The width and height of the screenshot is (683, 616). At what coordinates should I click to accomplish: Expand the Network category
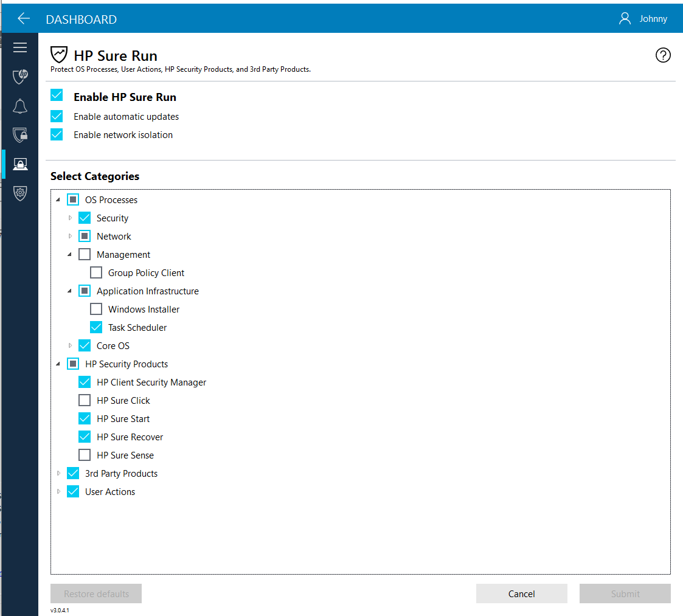pos(69,236)
